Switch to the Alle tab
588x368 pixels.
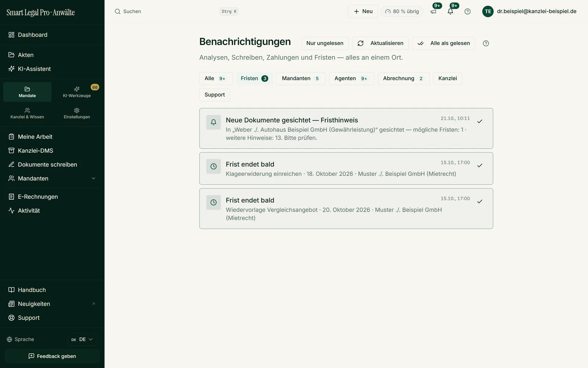click(216, 78)
